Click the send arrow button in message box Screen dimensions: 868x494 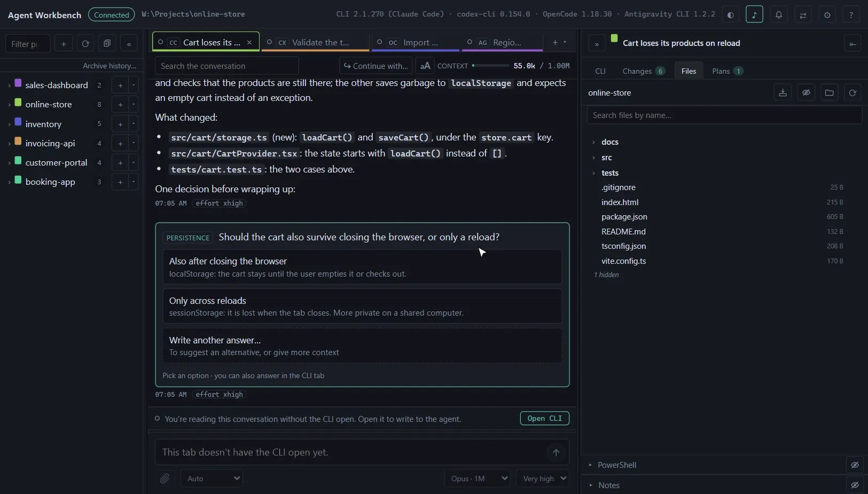click(556, 452)
